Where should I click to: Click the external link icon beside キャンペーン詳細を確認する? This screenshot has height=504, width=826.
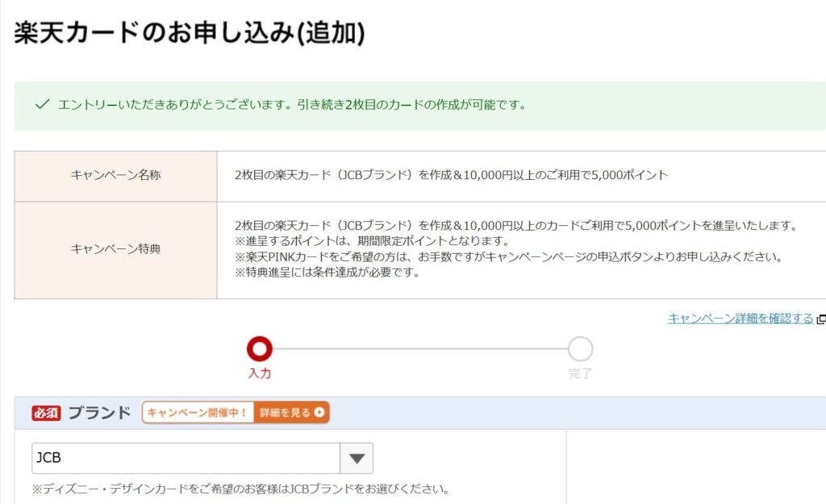click(x=820, y=319)
